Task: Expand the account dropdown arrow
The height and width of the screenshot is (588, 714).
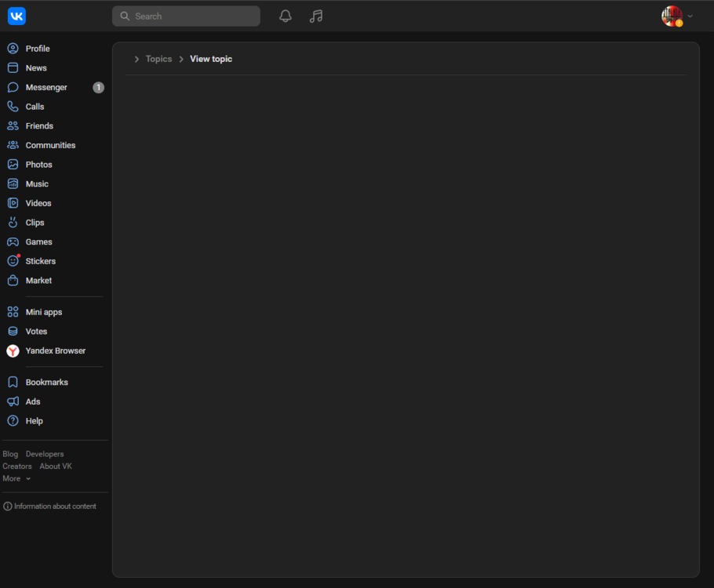Action: tap(690, 16)
